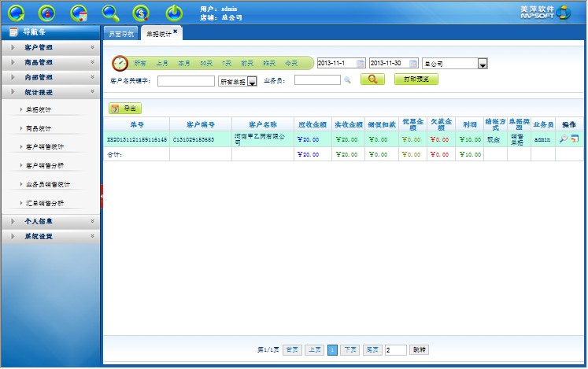588x369 pixels.
Task: View order details via magnifier icon in 操作 column
Action: pos(563,138)
